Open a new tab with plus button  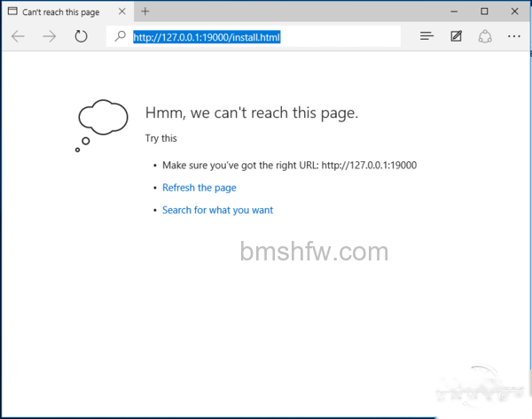click(145, 12)
